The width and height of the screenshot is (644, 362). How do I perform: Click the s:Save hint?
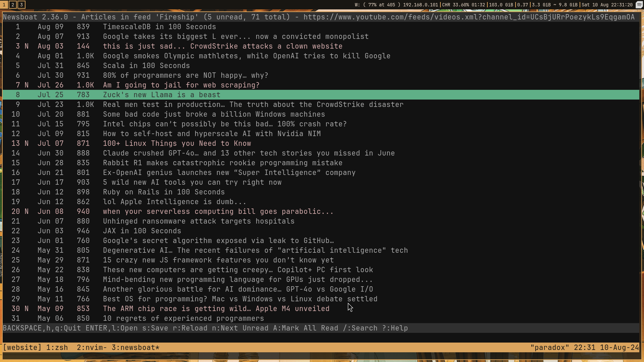[x=155, y=328]
